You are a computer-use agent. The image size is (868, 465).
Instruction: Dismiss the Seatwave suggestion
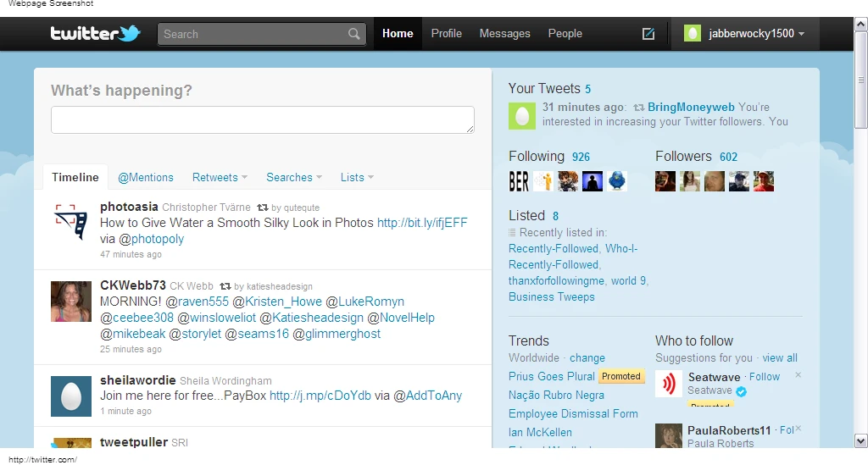click(798, 375)
